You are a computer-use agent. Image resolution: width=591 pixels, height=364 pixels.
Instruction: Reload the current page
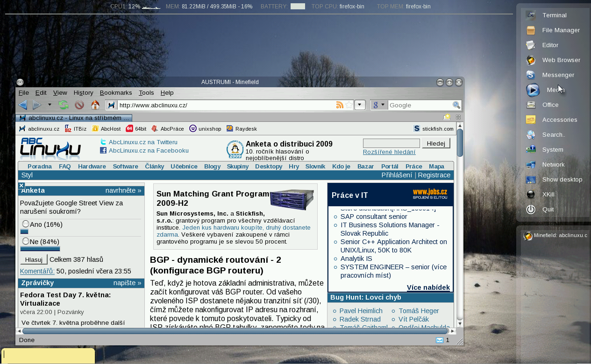(x=63, y=105)
